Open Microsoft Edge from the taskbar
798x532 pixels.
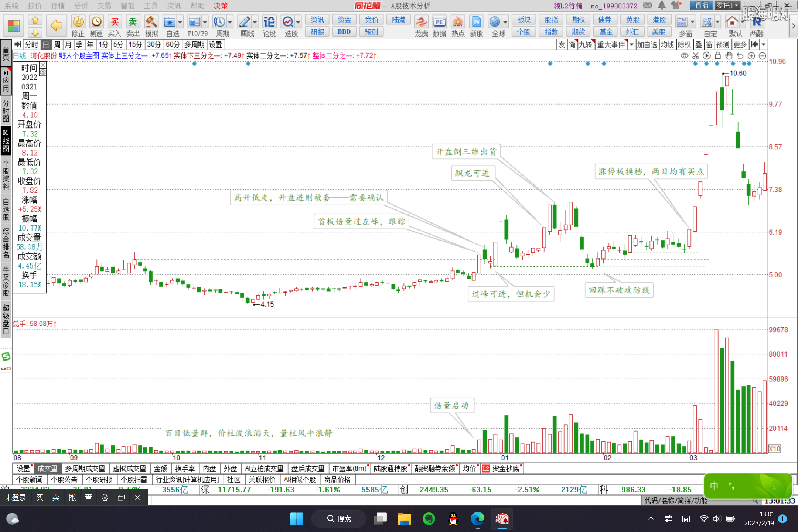(x=477, y=519)
